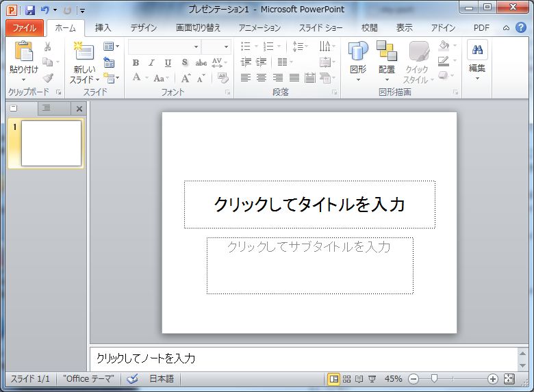Increase font size with the larger A icon
This screenshot has height=392, width=534.
(186, 78)
